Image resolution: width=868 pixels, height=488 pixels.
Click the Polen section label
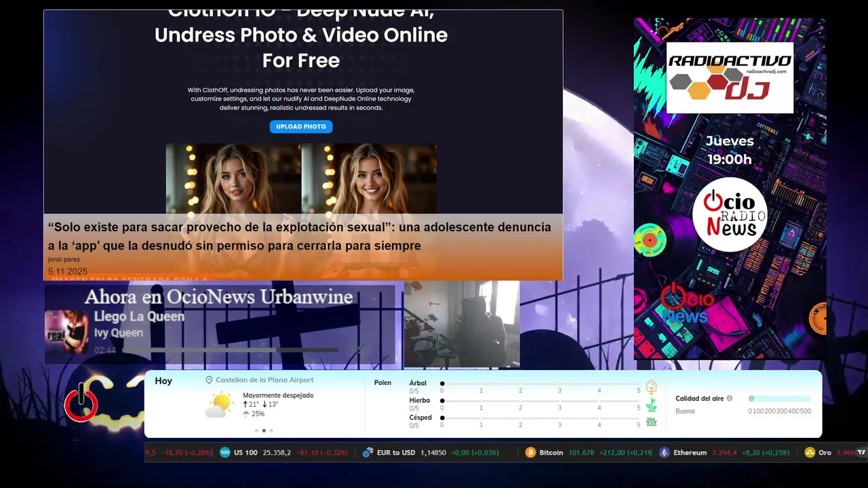(382, 383)
